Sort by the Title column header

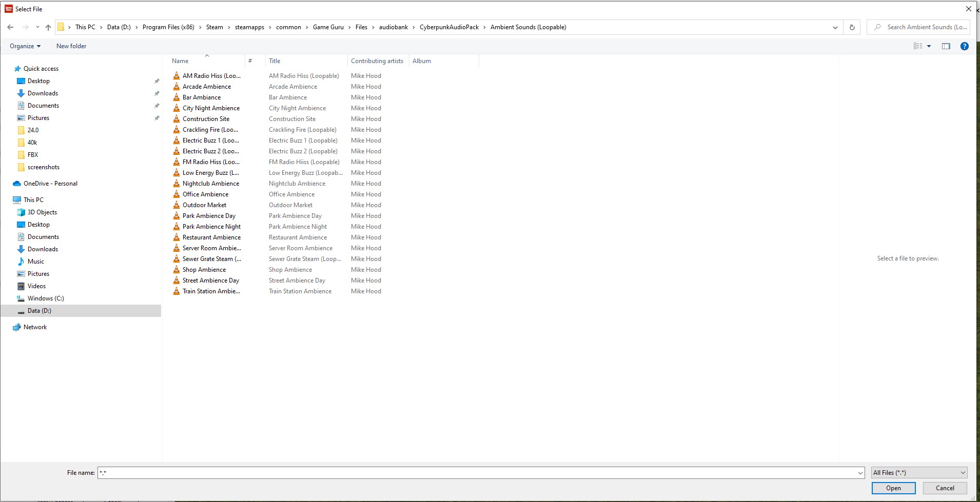[x=275, y=61]
